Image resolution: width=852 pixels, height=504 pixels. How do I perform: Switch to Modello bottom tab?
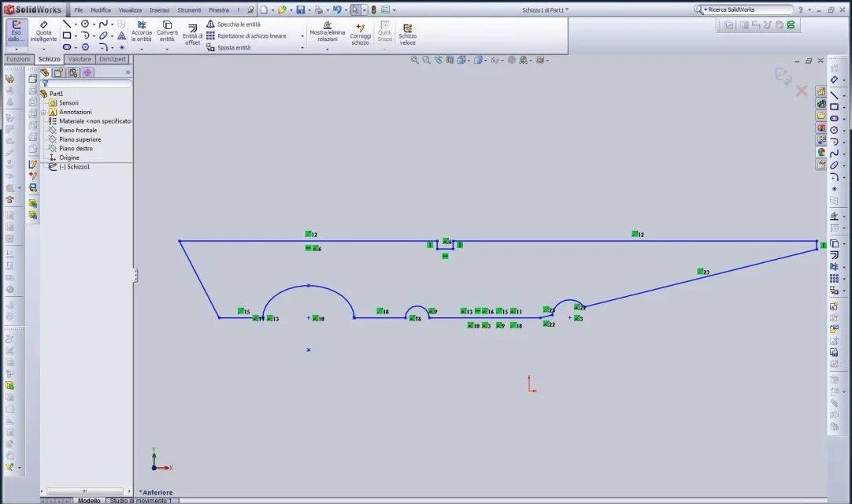[x=89, y=501]
